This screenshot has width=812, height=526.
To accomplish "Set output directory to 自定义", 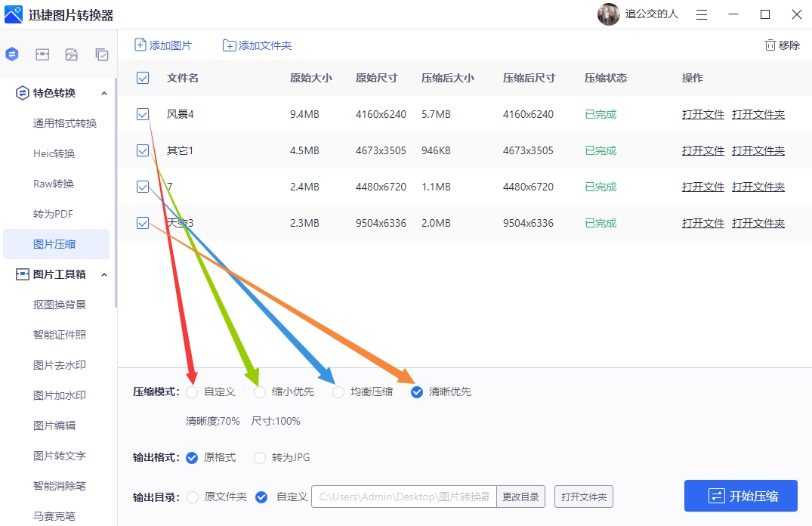I will click(x=261, y=497).
